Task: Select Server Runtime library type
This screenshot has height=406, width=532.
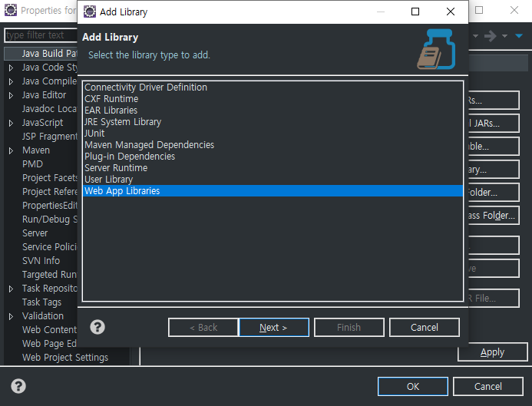Action: [x=273, y=168]
